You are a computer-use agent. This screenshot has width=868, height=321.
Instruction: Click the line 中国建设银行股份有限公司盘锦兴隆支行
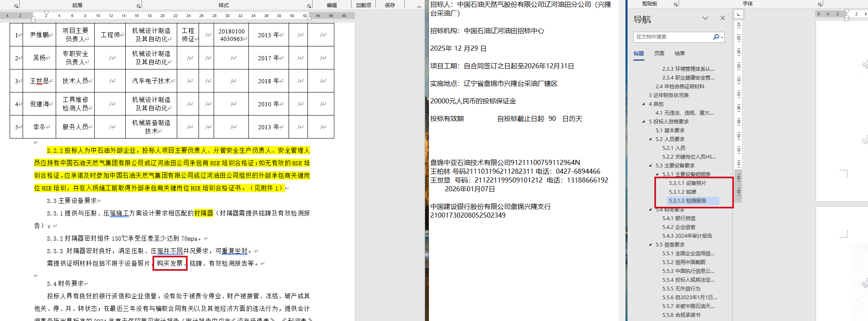click(x=491, y=206)
